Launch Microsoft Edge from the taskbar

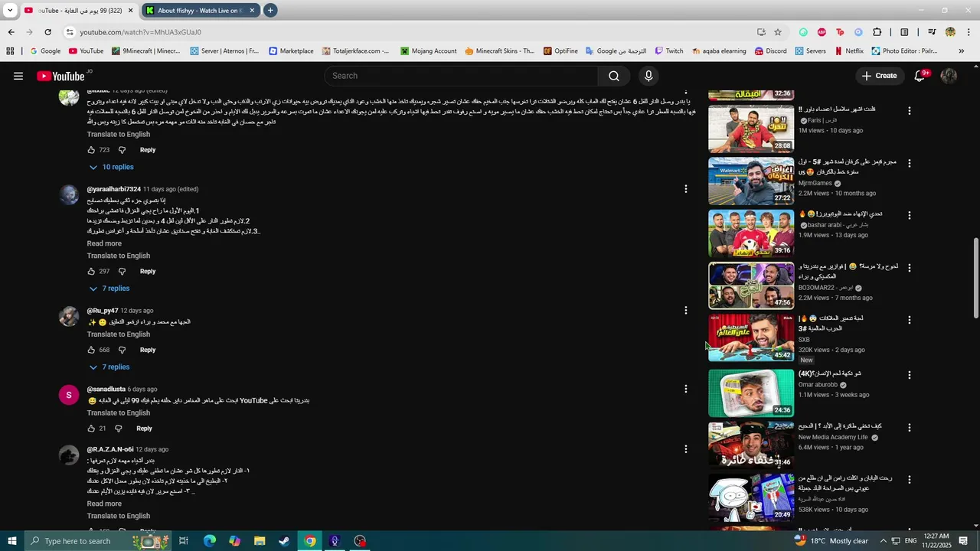pos(209,541)
